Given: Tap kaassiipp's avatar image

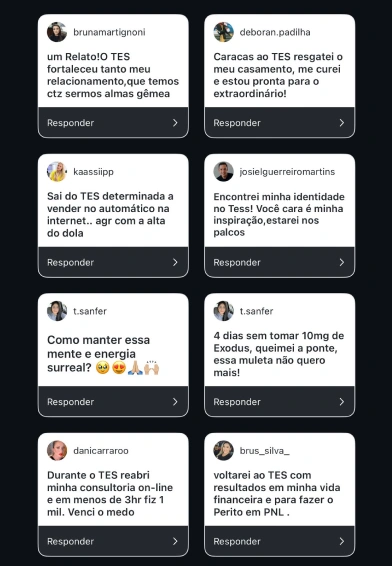Looking at the screenshot, I should click(x=57, y=171).
